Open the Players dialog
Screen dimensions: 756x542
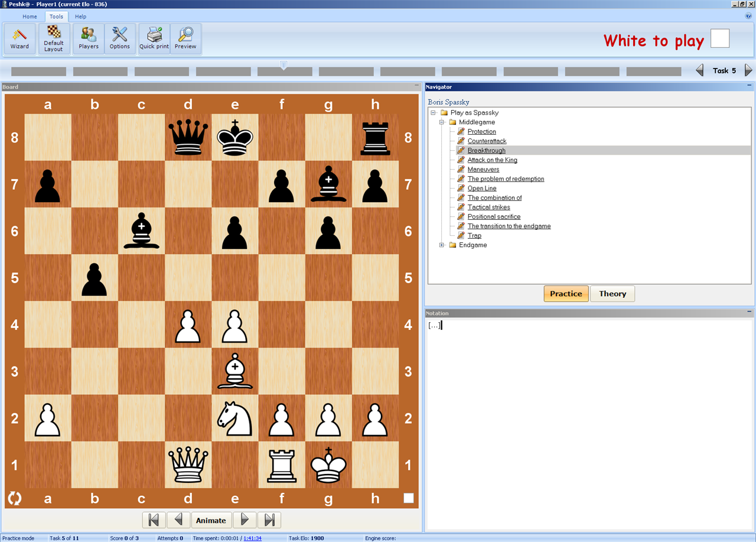coord(89,38)
